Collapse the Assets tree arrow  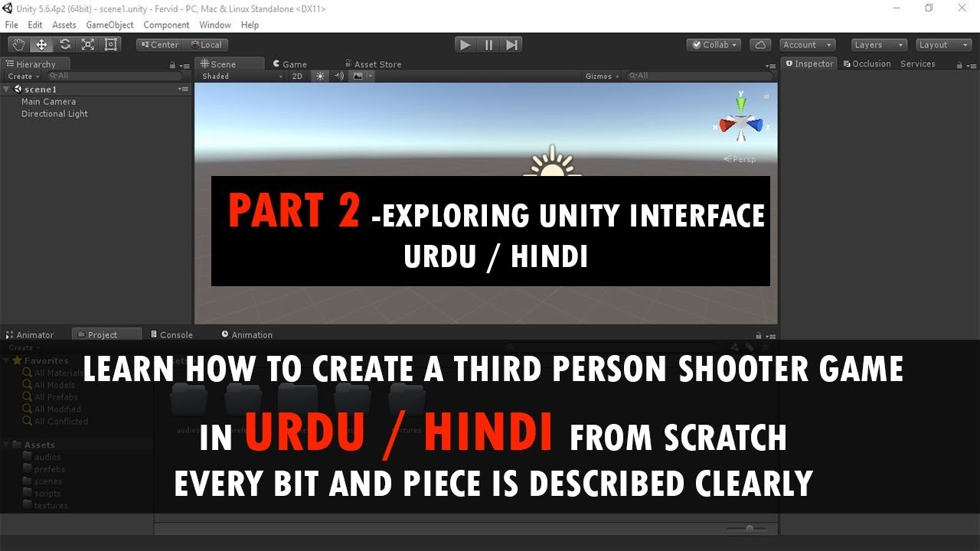click(x=7, y=445)
